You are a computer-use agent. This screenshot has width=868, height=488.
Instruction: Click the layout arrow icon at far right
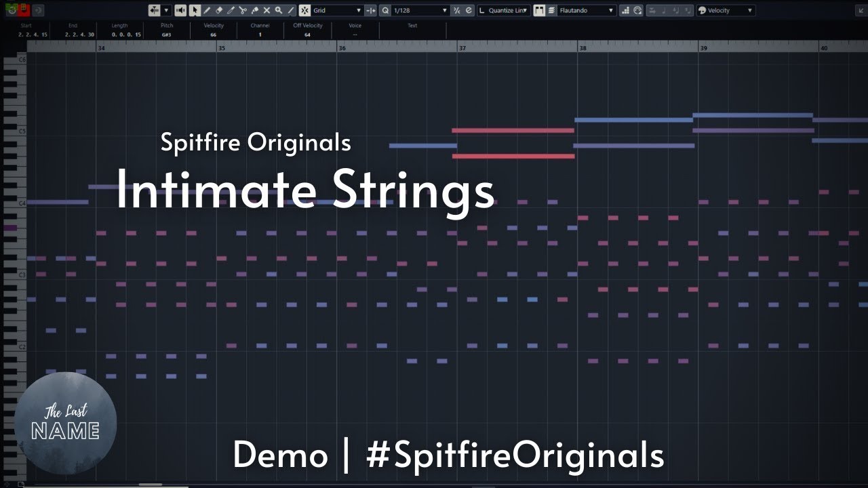(861, 10)
